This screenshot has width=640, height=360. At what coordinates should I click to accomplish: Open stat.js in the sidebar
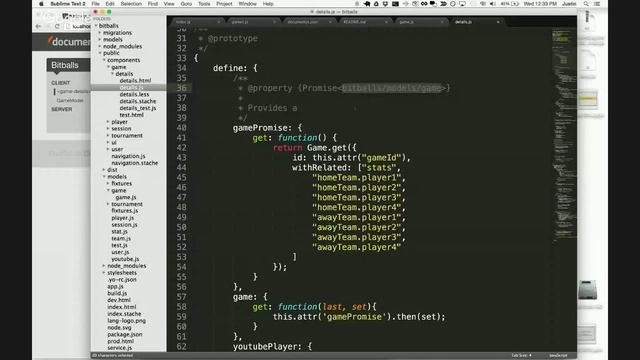[119, 231]
